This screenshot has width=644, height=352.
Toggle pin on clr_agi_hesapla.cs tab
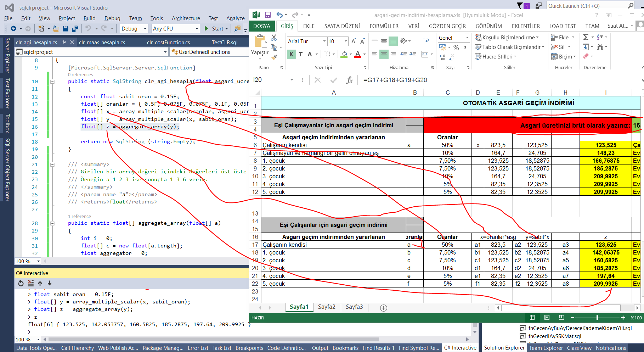click(x=64, y=42)
